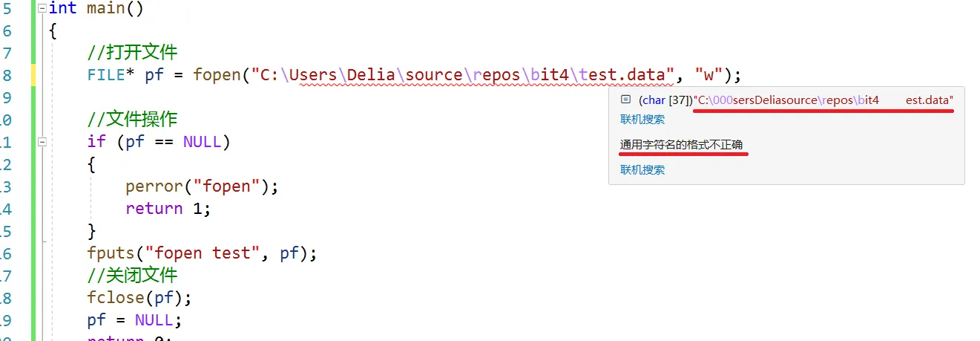Screen dimensions: 980x341
Task: Collapse the if (pf == NULL) block
Action: coord(42,141)
